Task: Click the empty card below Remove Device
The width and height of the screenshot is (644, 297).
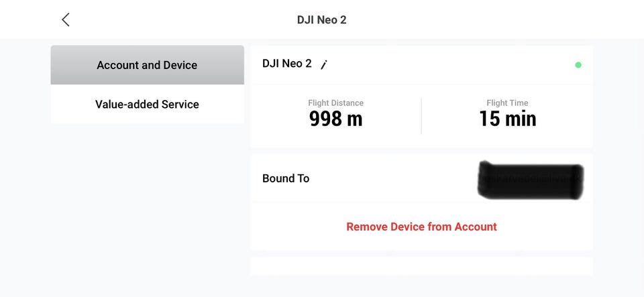Action: [421, 266]
